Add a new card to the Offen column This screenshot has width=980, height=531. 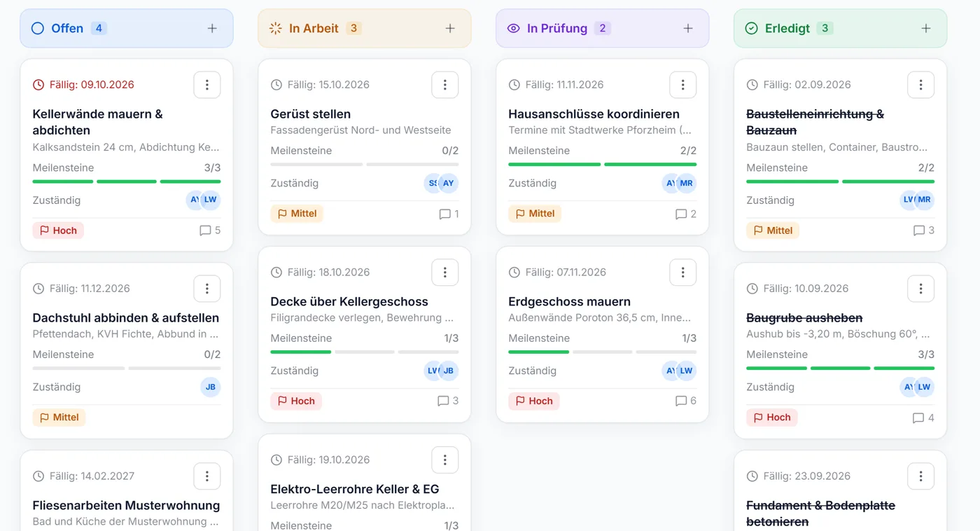point(212,29)
